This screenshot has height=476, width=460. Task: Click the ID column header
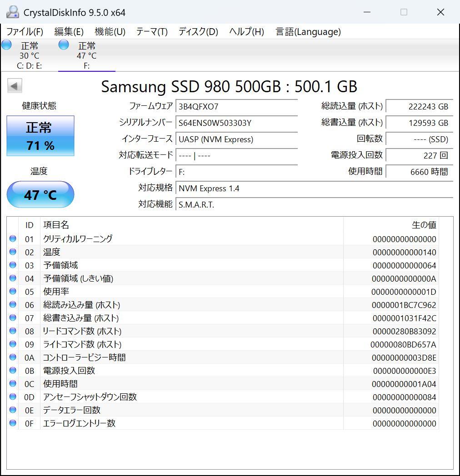coord(29,225)
